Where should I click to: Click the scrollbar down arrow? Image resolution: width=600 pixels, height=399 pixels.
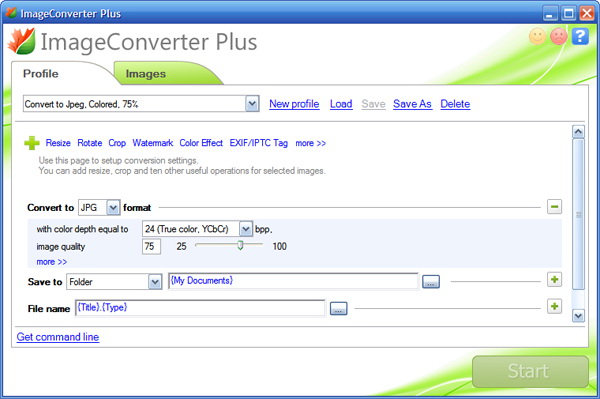578,316
